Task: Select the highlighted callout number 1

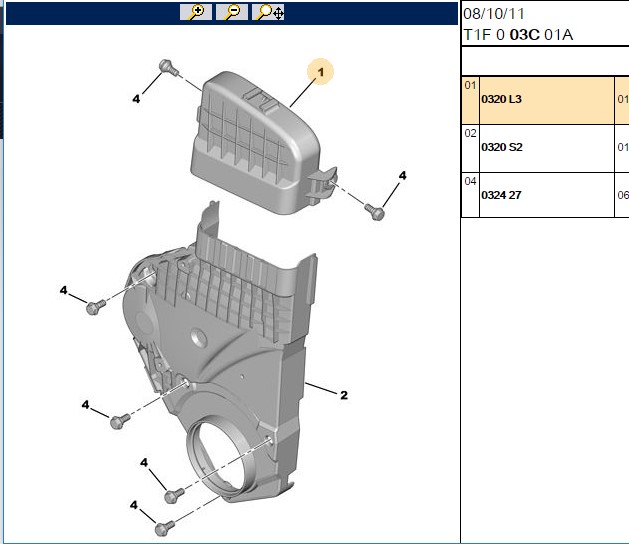Action: (320, 72)
